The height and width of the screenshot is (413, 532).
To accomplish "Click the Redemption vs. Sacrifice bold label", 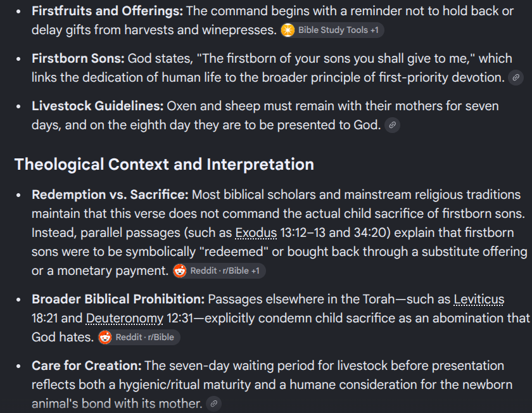I will (x=110, y=195).
